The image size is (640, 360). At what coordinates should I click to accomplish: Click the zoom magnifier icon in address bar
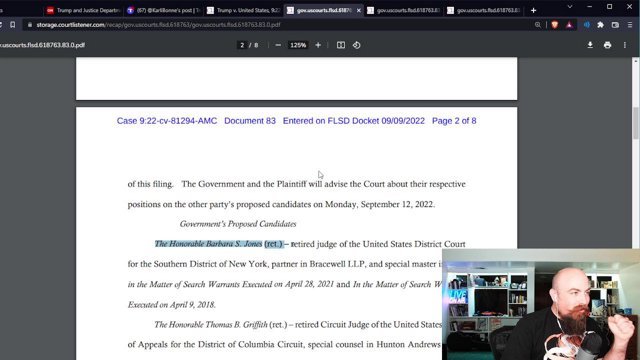click(538, 25)
